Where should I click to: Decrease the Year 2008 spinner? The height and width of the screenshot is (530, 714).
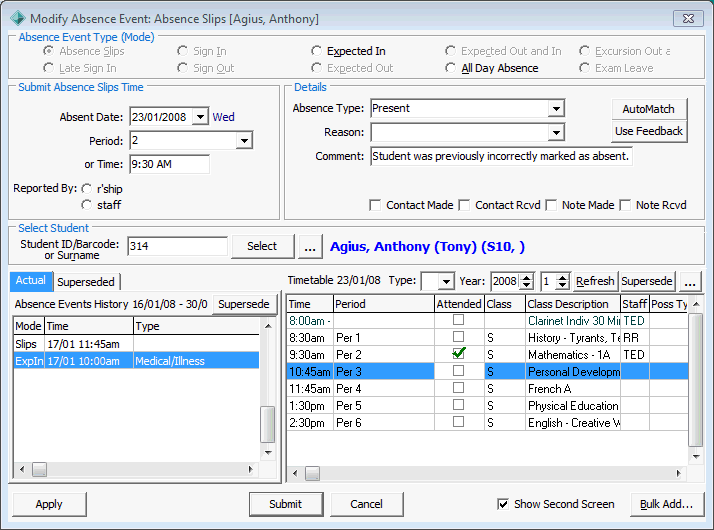[526, 285]
